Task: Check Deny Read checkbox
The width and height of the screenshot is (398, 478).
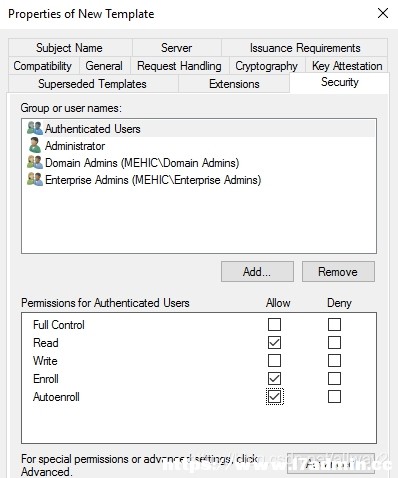Action: pyautogui.click(x=334, y=342)
